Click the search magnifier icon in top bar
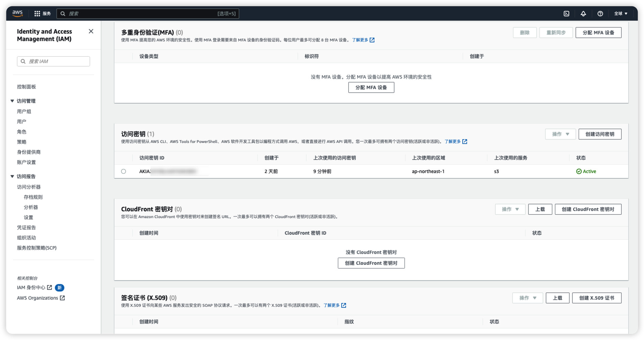Image resolution: width=644 pixels, height=340 pixels. [63, 14]
